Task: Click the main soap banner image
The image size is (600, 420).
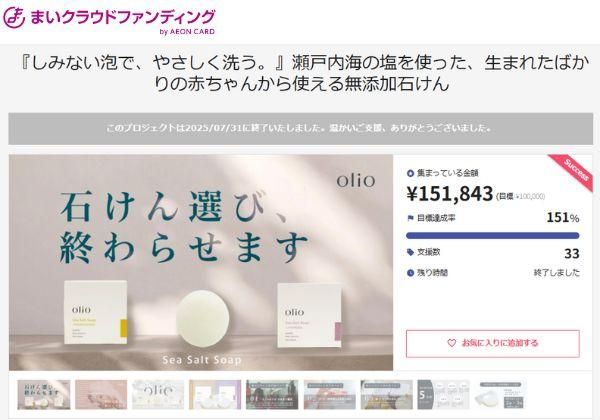Action: 201,262
